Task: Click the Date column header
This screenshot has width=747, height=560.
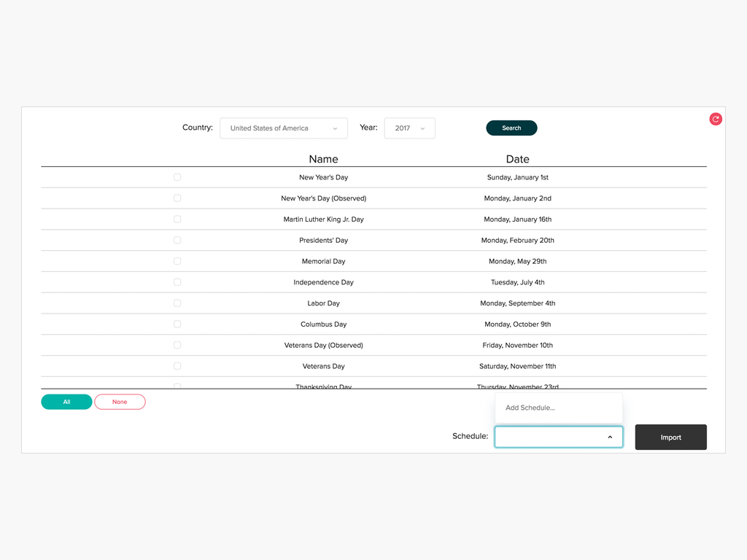Action: [x=517, y=159]
